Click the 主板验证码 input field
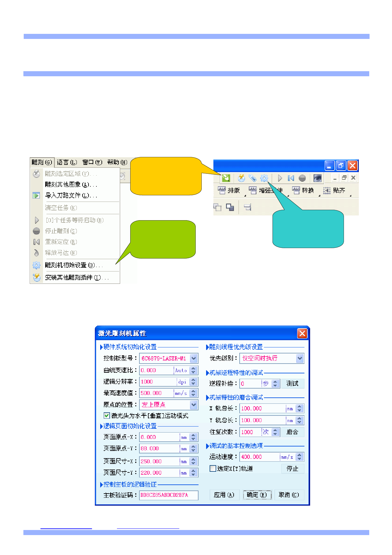 (168, 495)
